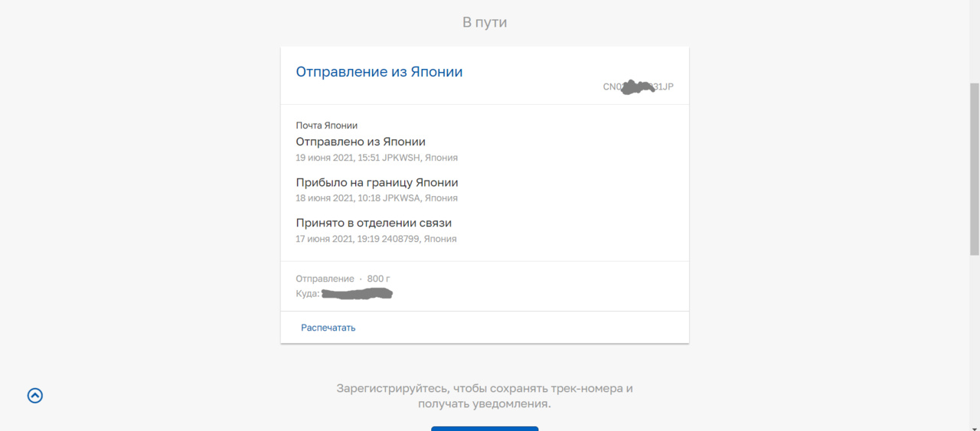This screenshot has width=980, height=431.
Task: Open the 'Отправление из Японии' shipment title
Action: [379, 72]
